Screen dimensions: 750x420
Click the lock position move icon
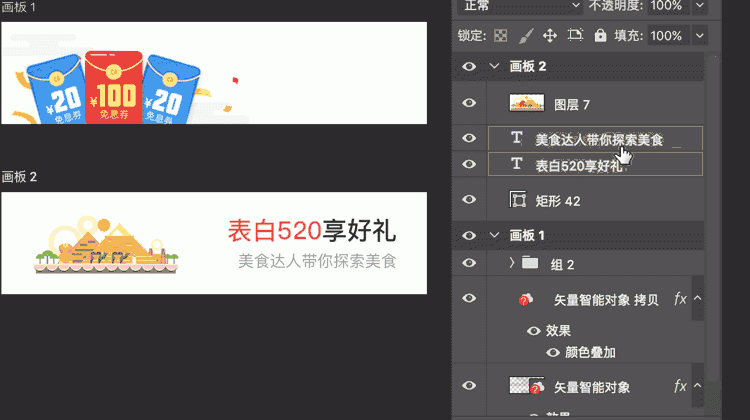coord(549,36)
